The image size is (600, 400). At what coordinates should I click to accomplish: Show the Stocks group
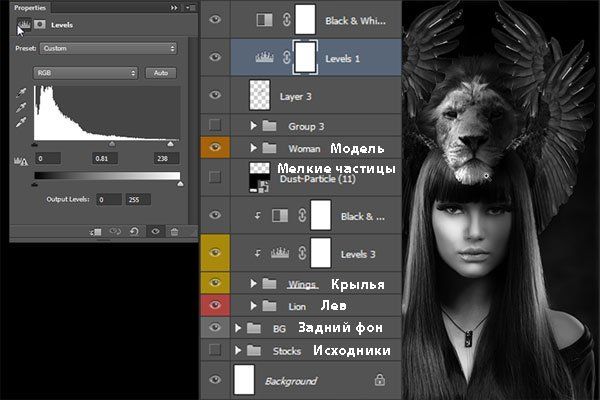point(215,349)
